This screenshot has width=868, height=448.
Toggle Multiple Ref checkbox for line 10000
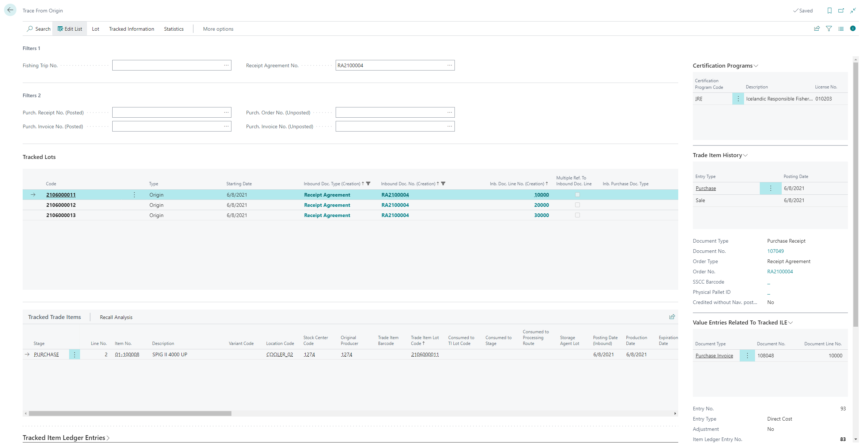pyautogui.click(x=577, y=195)
